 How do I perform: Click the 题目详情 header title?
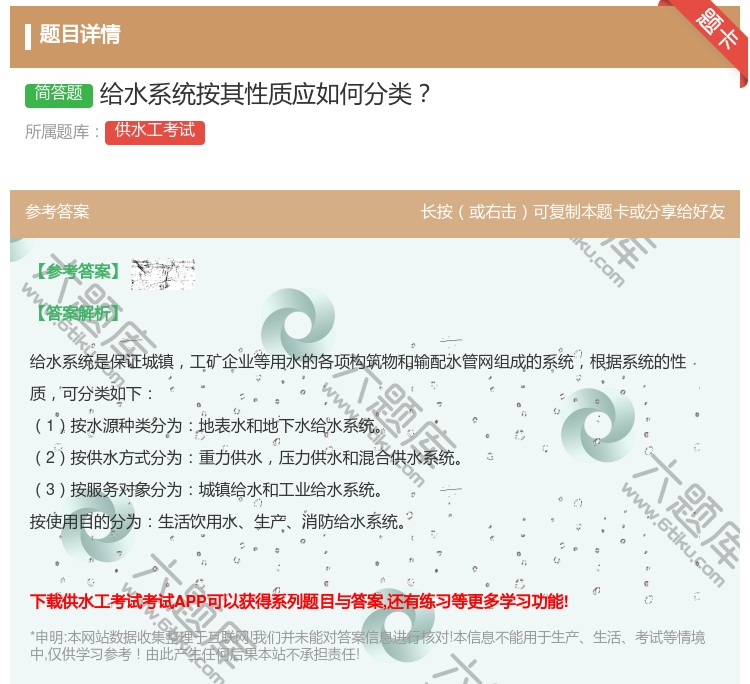coord(79,34)
